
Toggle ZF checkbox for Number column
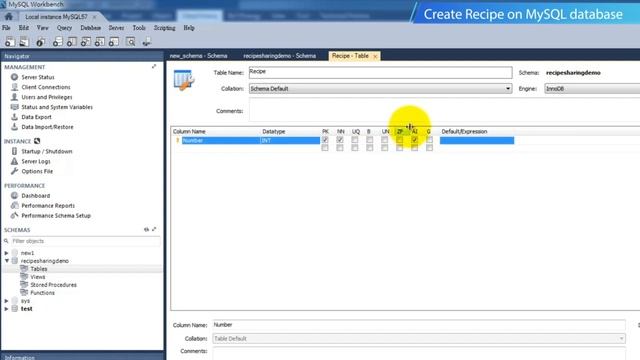(400, 140)
